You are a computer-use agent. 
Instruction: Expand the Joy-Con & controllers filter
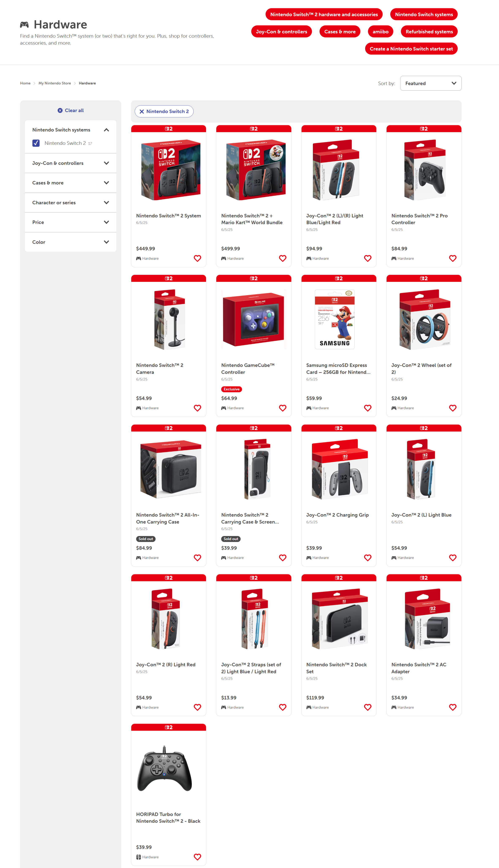[71, 163]
